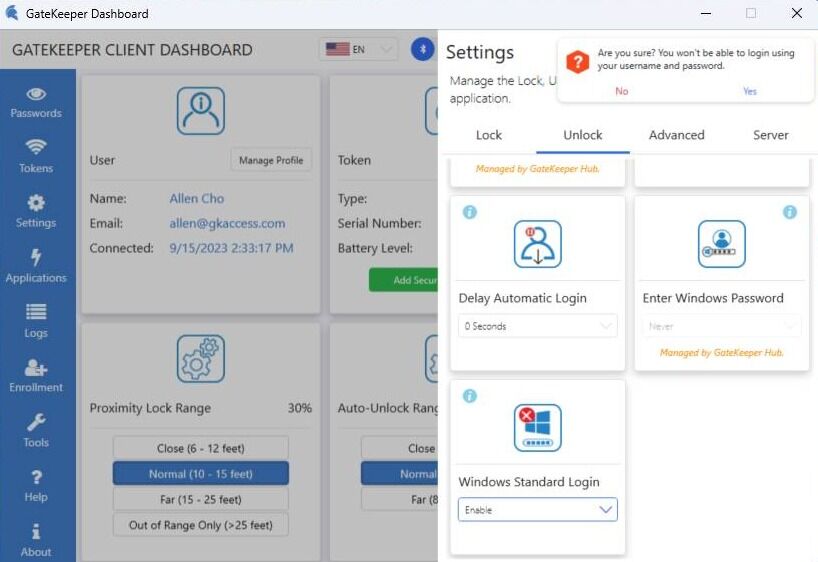Viewport: 818px width, 562px height.
Task: Click the Settings panel heading
Action: (x=480, y=52)
